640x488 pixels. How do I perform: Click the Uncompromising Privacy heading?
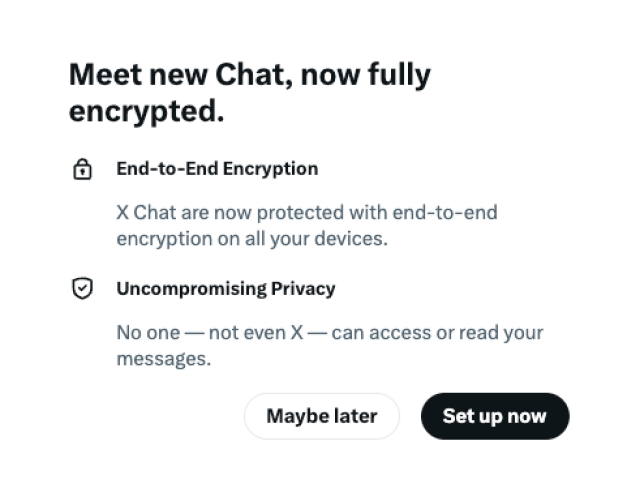tap(226, 289)
